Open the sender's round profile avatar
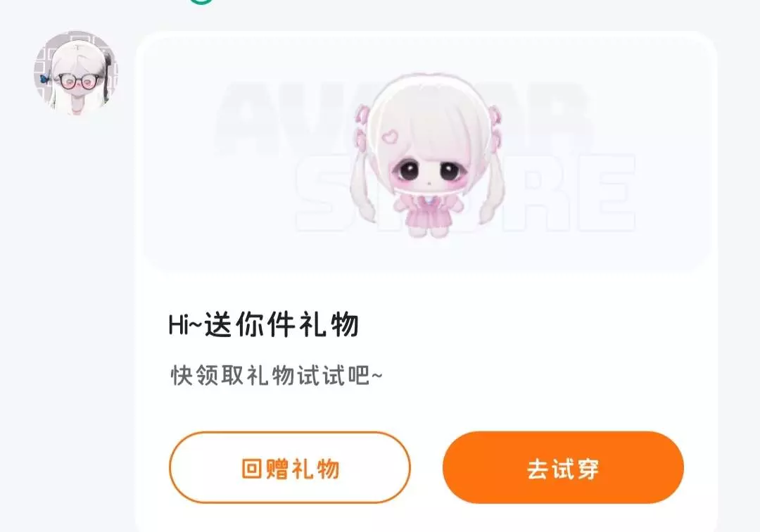This screenshot has width=760, height=532. pos(76,72)
